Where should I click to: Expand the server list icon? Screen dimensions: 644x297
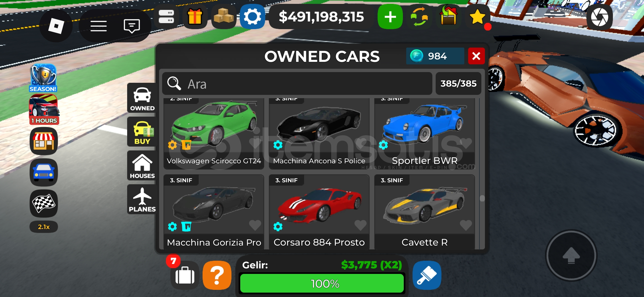166,16
